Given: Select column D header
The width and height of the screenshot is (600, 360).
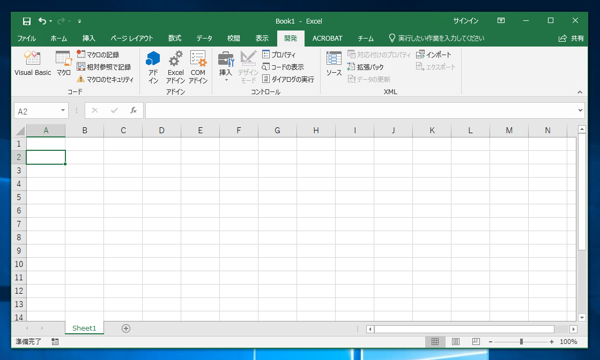Looking at the screenshot, I should [x=161, y=130].
